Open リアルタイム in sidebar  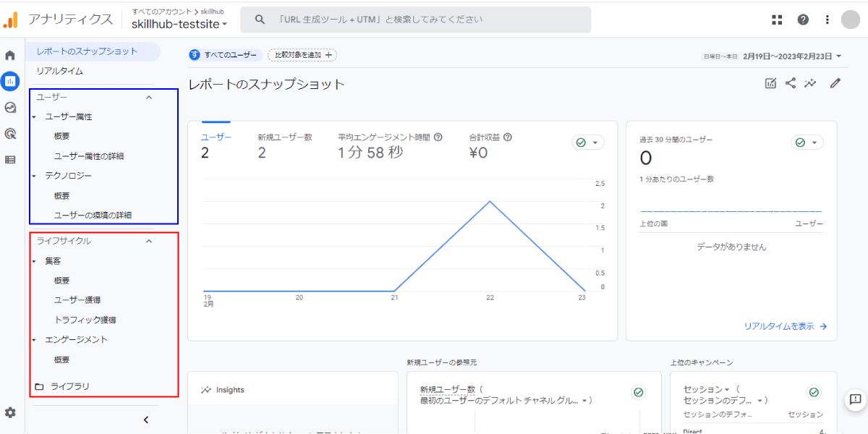60,71
